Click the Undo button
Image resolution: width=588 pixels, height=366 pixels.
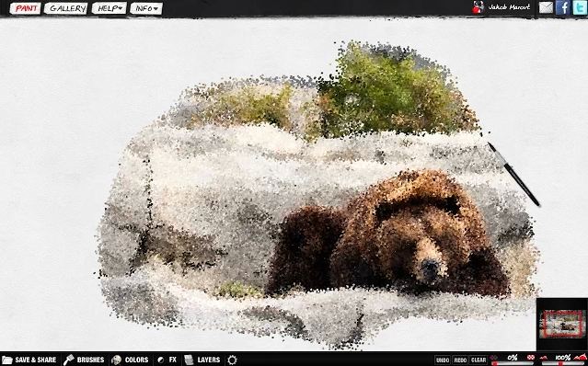pyautogui.click(x=443, y=360)
